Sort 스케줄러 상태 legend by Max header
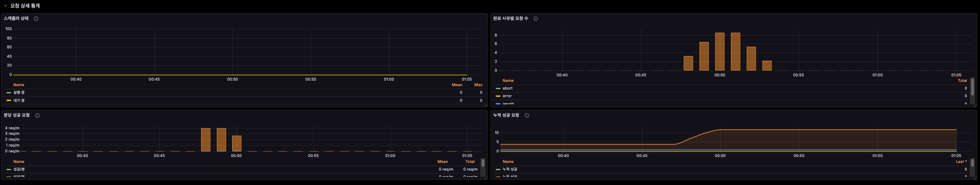 coord(478,85)
